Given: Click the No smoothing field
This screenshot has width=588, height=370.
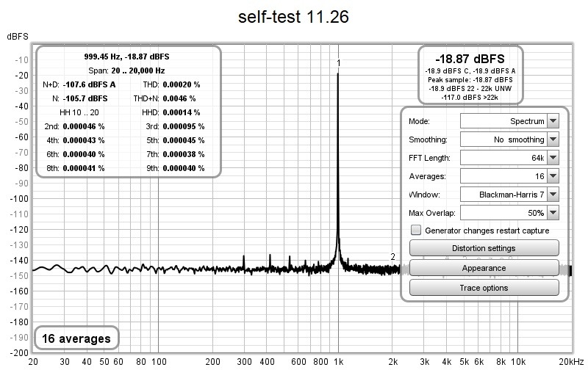Looking at the screenshot, I should 503,139.
